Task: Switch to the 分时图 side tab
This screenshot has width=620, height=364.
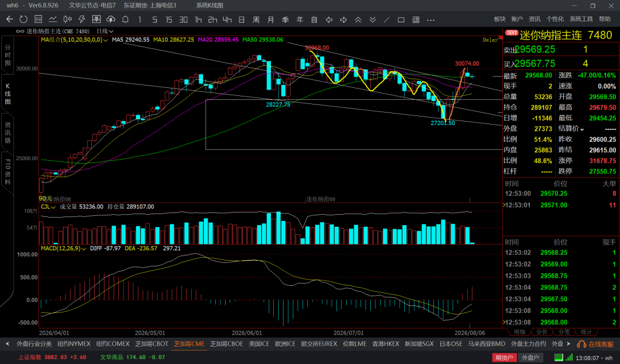Action: pyautogui.click(x=7, y=55)
